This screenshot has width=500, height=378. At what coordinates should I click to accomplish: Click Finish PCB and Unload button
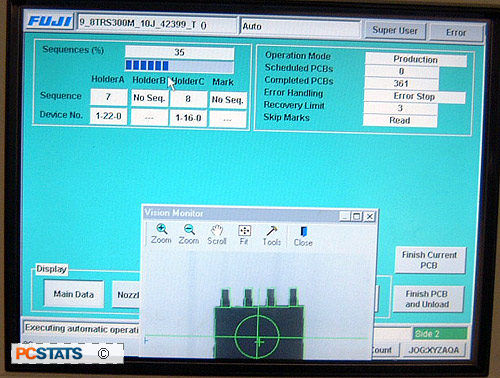point(427,299)
